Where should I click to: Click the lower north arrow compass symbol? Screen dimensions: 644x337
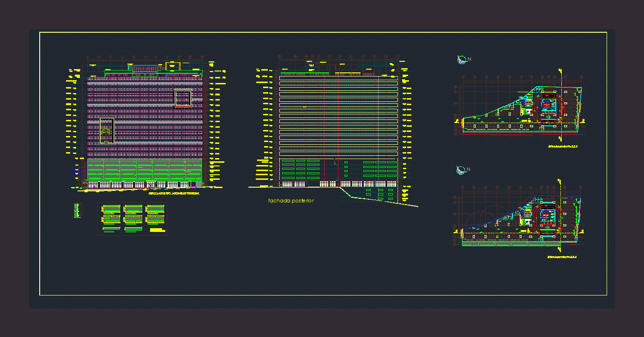click(x=461, y=170)
